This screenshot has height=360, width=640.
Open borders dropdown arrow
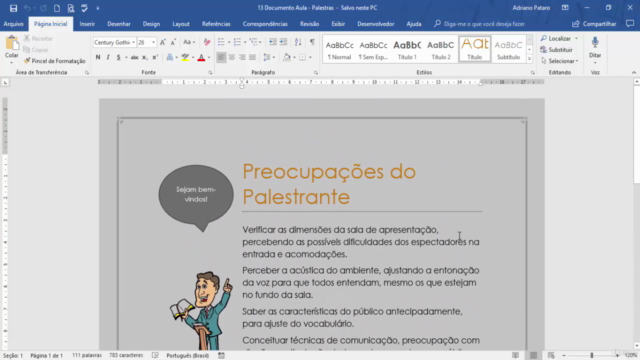tap(310, 58)
